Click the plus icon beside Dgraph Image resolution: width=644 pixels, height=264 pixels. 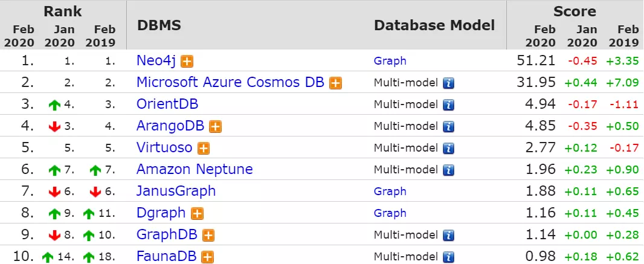[196, 213]
